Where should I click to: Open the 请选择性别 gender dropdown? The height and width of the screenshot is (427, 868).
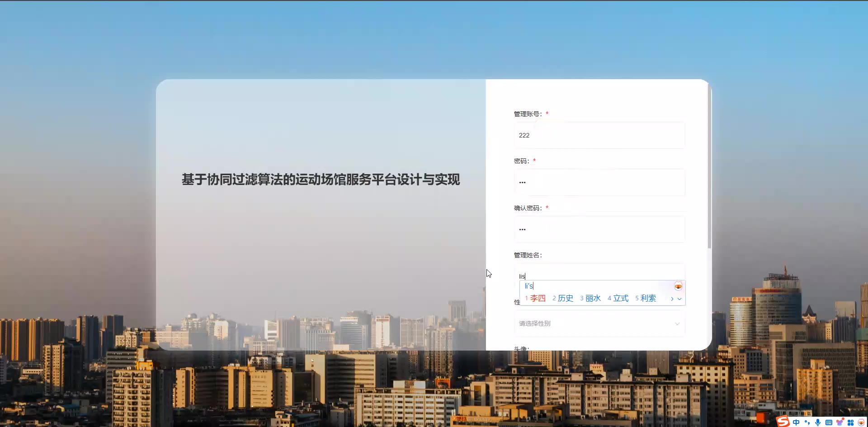599,323
